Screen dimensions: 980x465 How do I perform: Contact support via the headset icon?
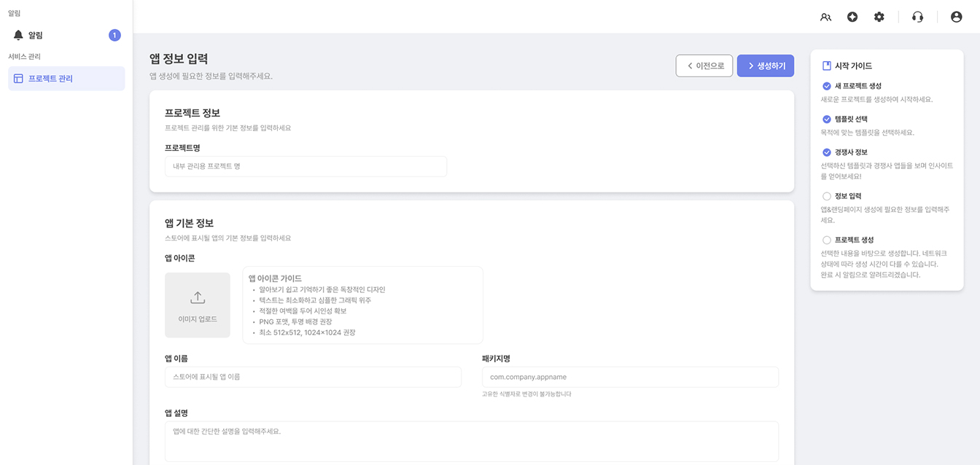point(917,16)
